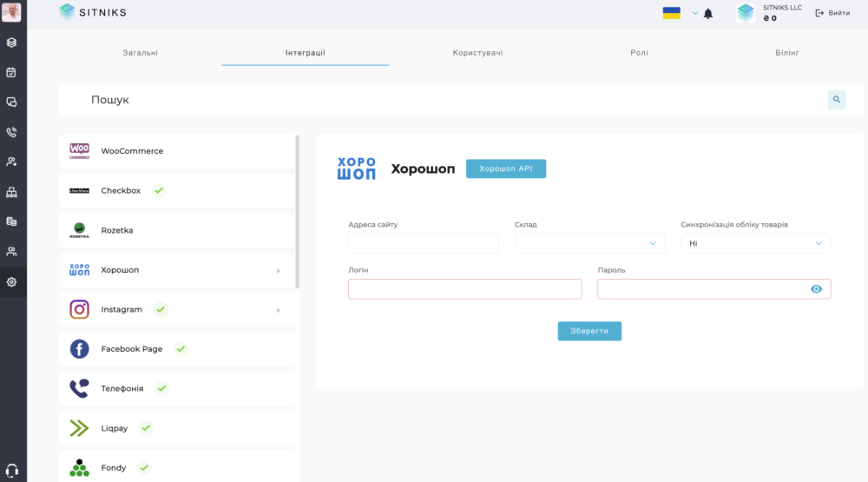Image resolution: width=868 pixels, height=482 pixels.
Task: Click the Facebook Page green check mark
Action: click(x=181, y=349)
